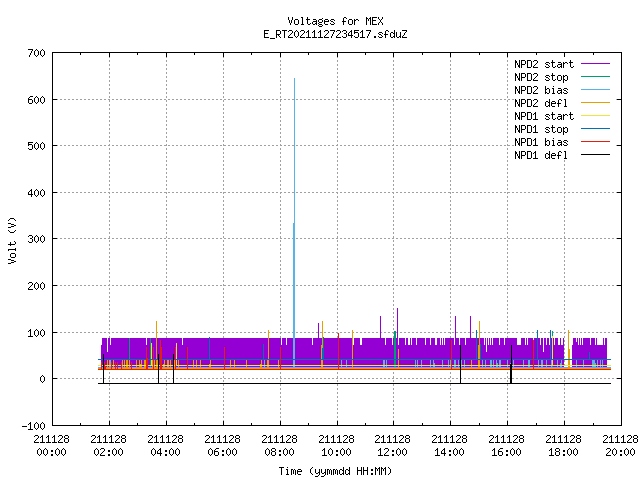This screenshot has width=640, height=480.
Task: Click the yellow NPD1 start legend line
Action: click(595, 116)
